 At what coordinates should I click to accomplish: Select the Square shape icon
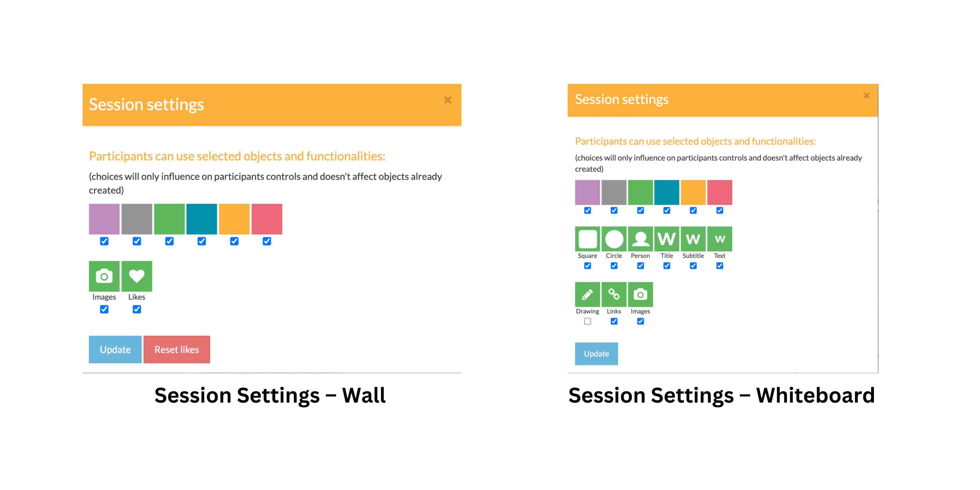tap(587, 239)
